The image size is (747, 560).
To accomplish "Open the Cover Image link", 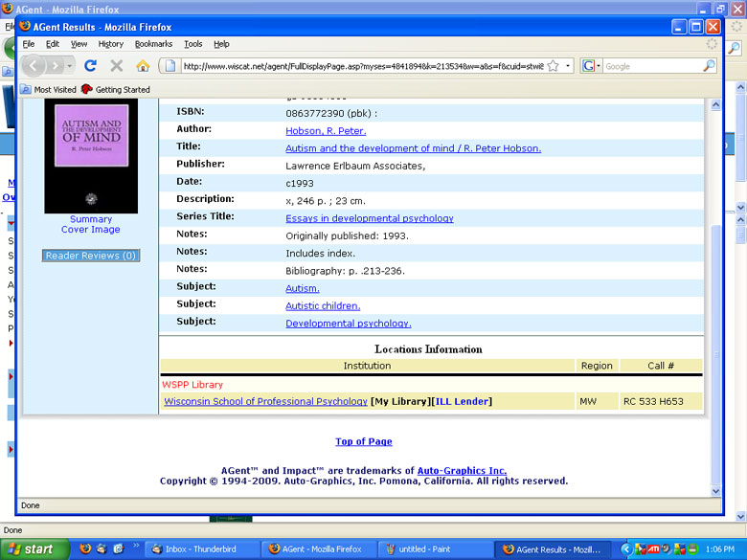I will pyautogui.click(x=91, y=230).
